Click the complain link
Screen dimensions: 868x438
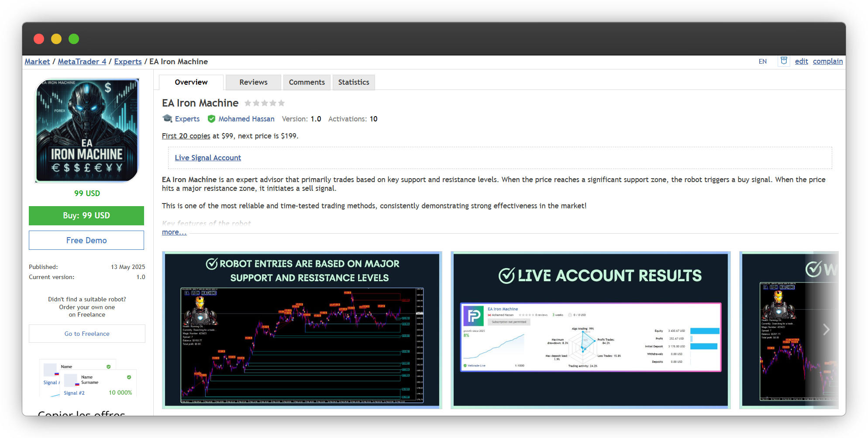coord(828,61)
